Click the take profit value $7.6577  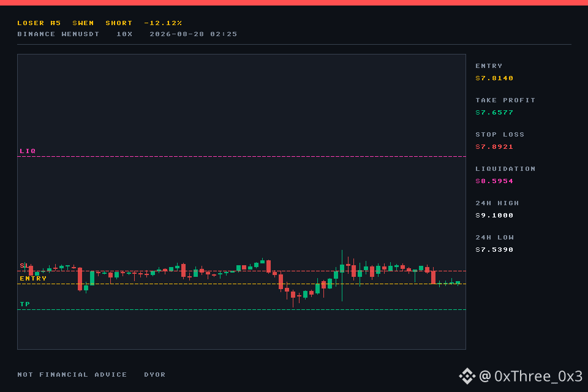click(x=494, y=113)
